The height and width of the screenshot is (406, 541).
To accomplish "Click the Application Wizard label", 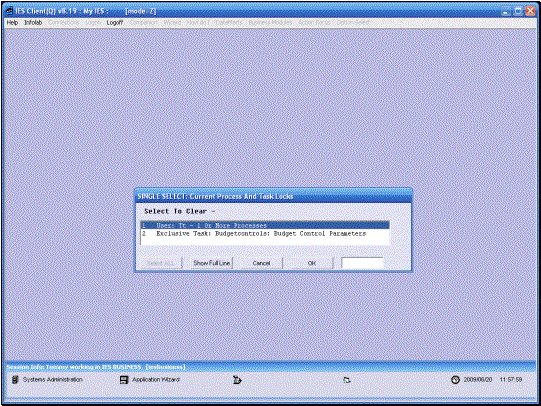I will (156, 379).
